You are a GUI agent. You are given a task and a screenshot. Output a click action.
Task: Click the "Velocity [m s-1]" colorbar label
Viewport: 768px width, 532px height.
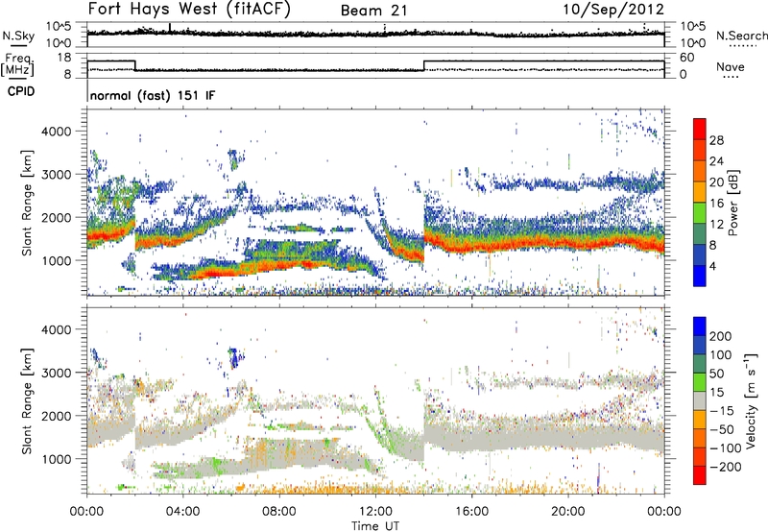[752, 400]
